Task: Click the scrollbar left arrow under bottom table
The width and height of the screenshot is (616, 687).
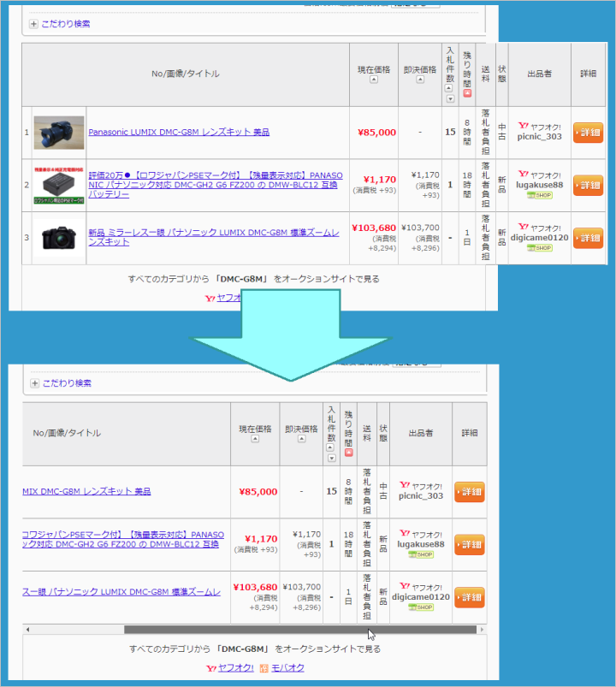Action: coord(27,630)
